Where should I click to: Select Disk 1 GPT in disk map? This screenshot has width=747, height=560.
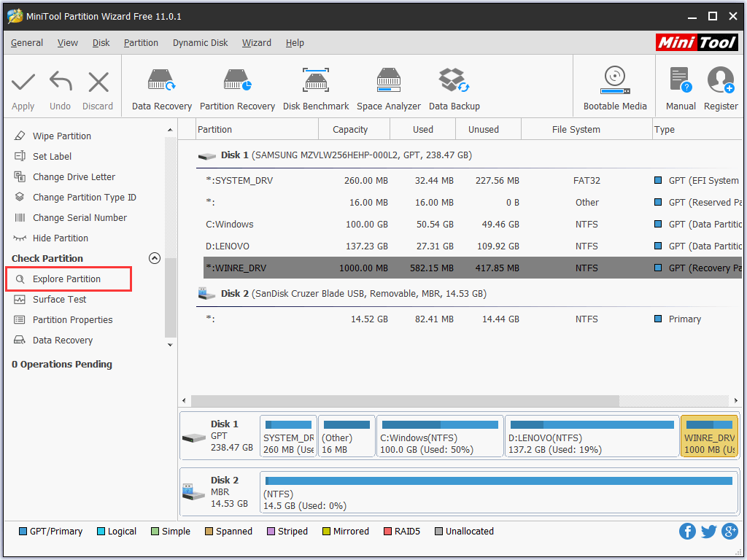point(219,436)
